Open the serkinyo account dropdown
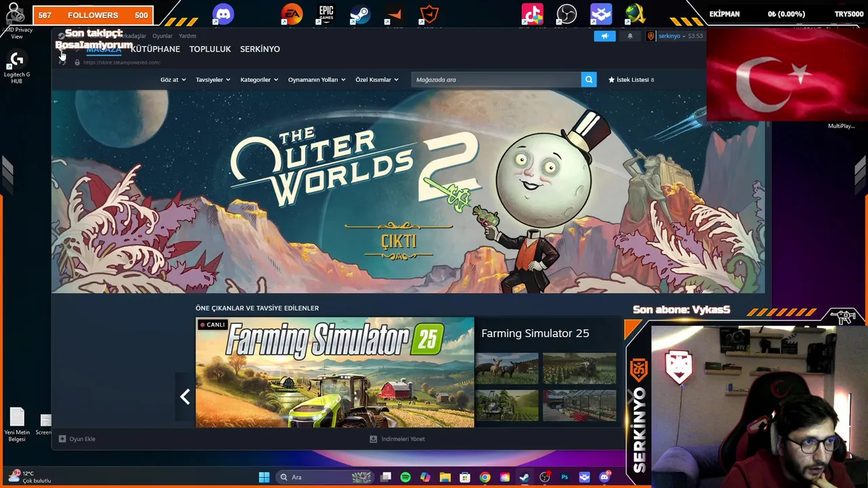The width and height of the screenshot is (868, 488). coord(671,36)
